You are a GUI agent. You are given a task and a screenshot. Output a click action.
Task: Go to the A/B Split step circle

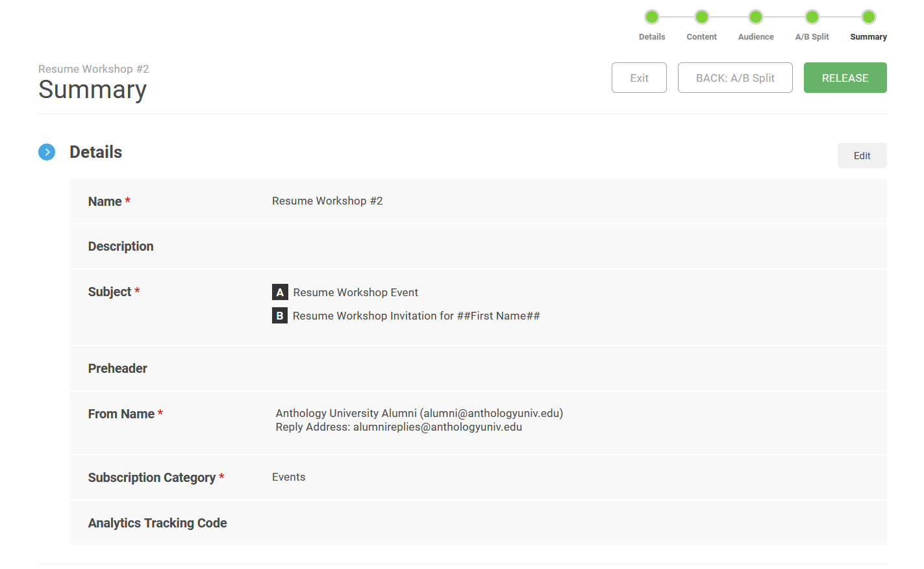812,17
